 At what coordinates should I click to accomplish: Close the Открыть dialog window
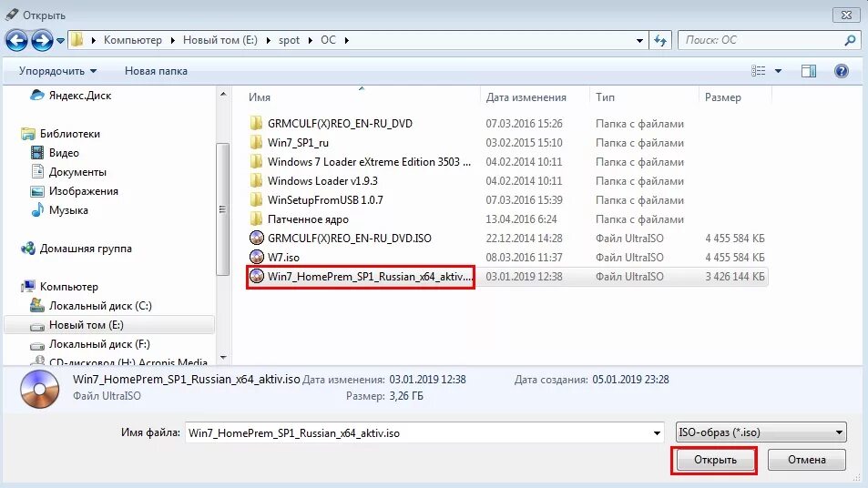[846, 15]
